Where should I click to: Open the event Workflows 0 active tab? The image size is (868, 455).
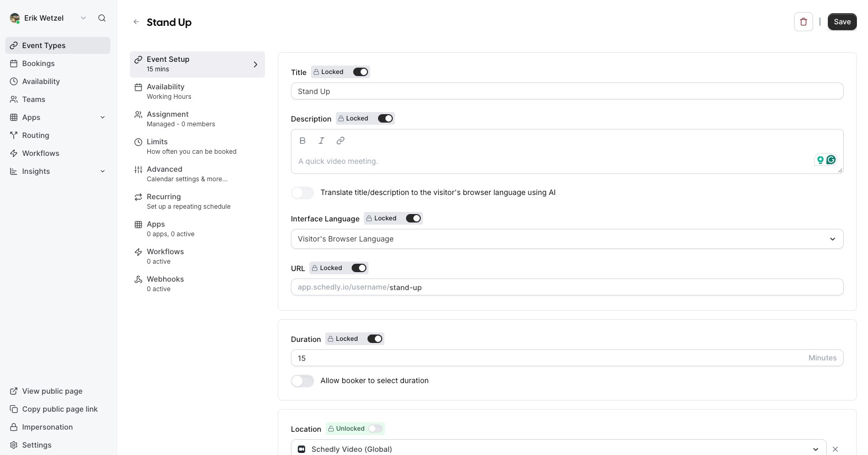(x=197, y=256)
